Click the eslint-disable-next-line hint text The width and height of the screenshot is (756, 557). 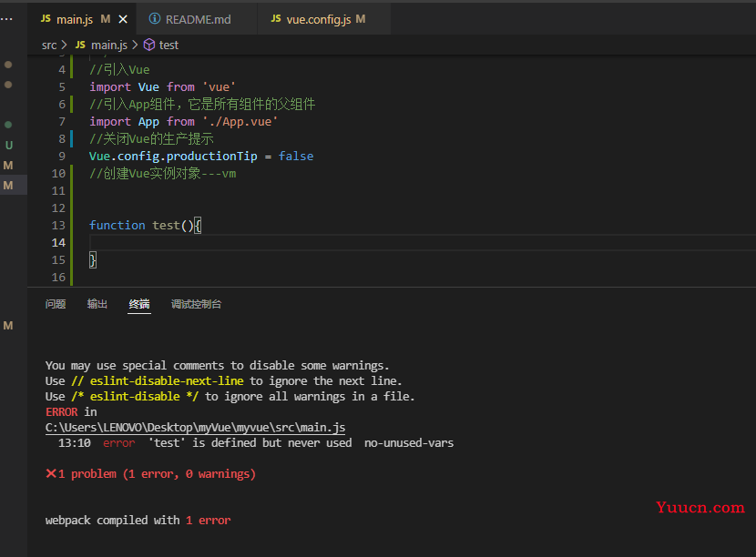pos(158,381)
